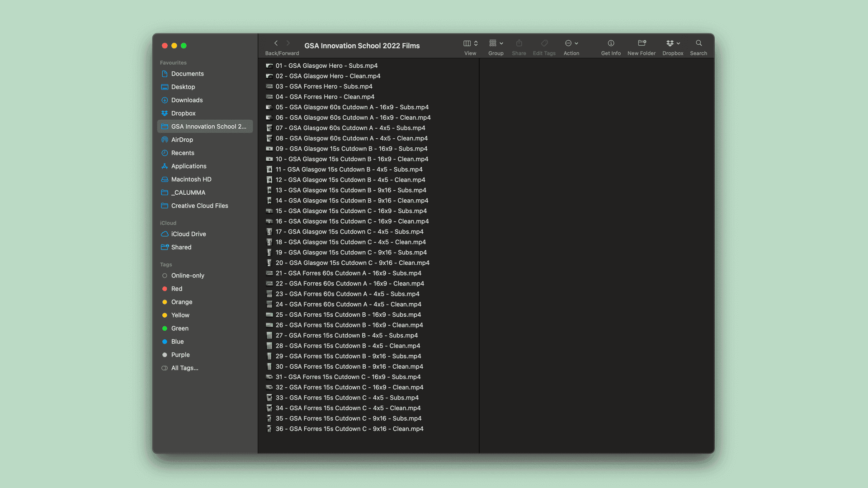Click the column View icon
Viewport: 868px width, 488px height.
pos(467,43)
